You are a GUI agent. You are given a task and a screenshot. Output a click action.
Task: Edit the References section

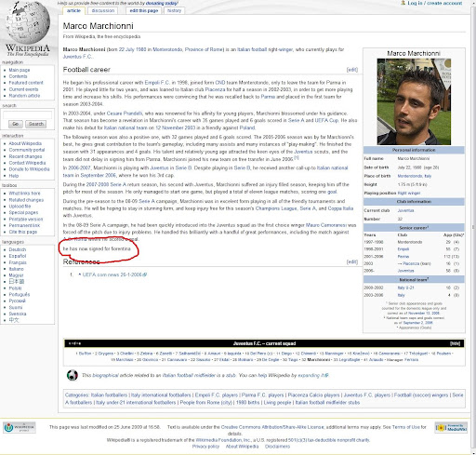pos(352,262)
